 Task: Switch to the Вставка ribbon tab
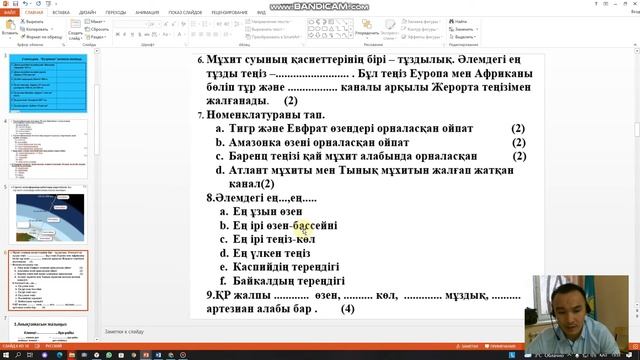coord(61,13)
